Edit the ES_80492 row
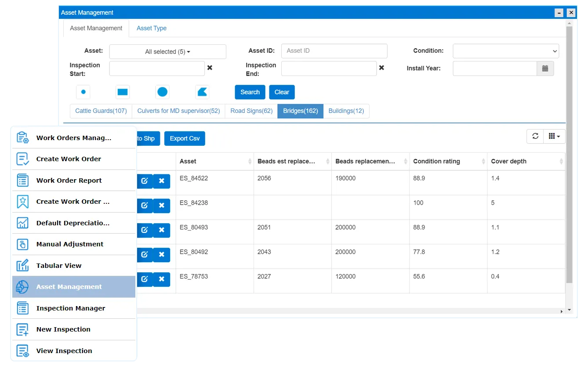 pos(145,255)
